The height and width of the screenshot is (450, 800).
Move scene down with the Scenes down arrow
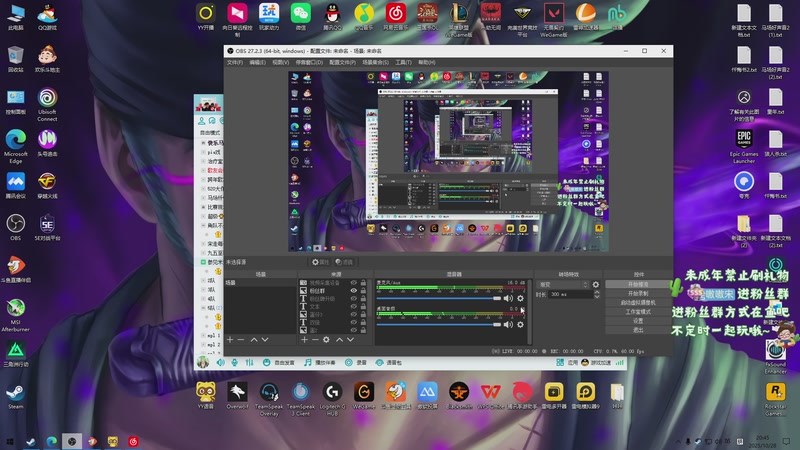265,340
